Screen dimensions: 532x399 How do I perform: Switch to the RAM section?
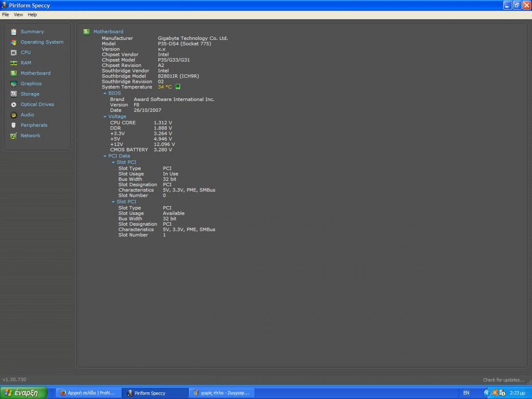(26, 63)
